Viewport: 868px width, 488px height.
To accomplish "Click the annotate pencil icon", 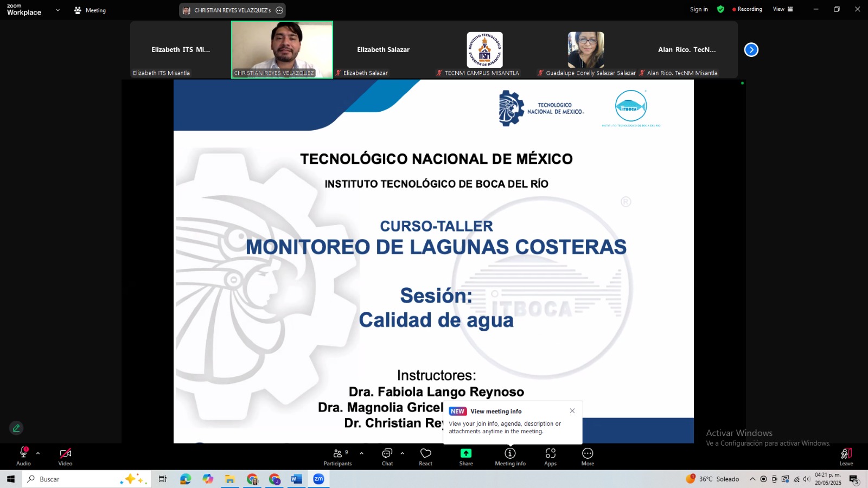I will click(16, 428).
